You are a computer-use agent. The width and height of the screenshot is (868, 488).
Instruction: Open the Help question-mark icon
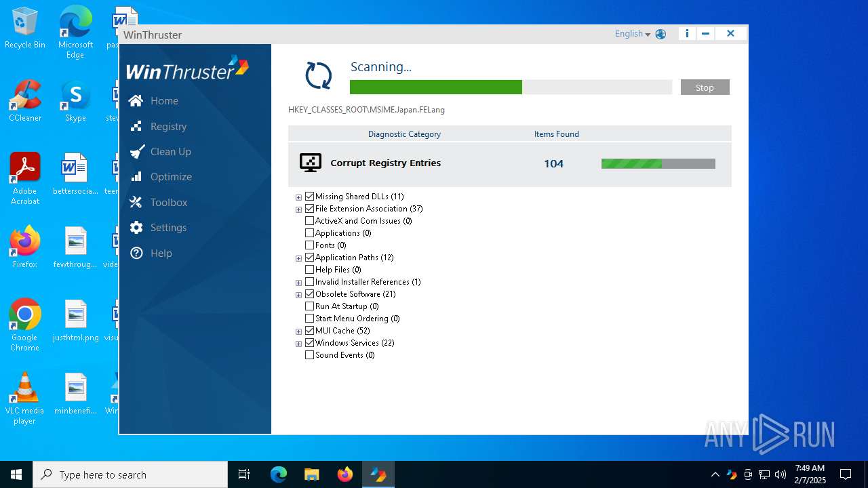[x=136, y=253]
